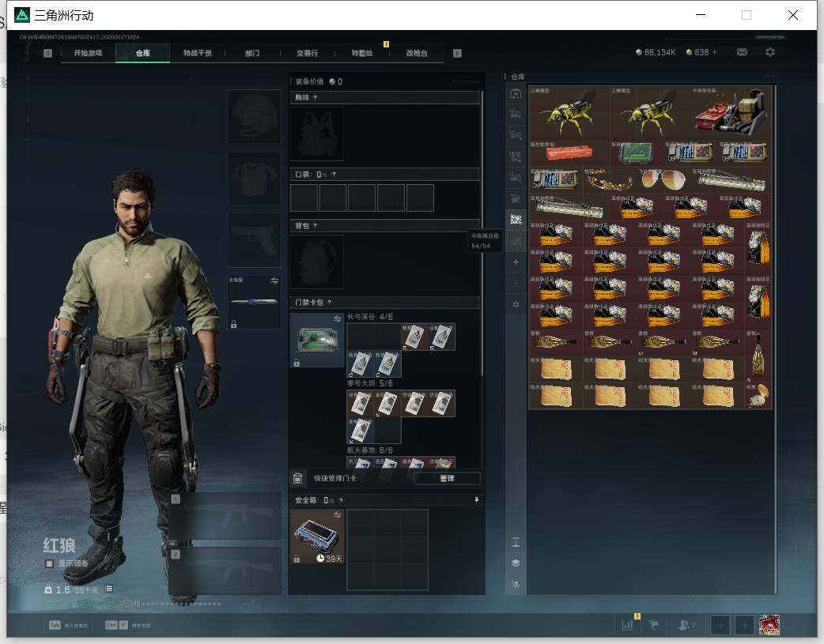Screen dimensions: 824x644
Task: Open stash settings gear in sidebar
Action: [x=516, y=305]
